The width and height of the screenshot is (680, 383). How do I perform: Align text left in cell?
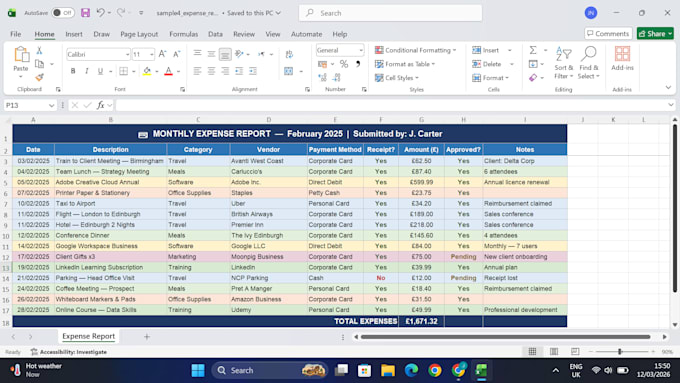click(x=197, y=71)
